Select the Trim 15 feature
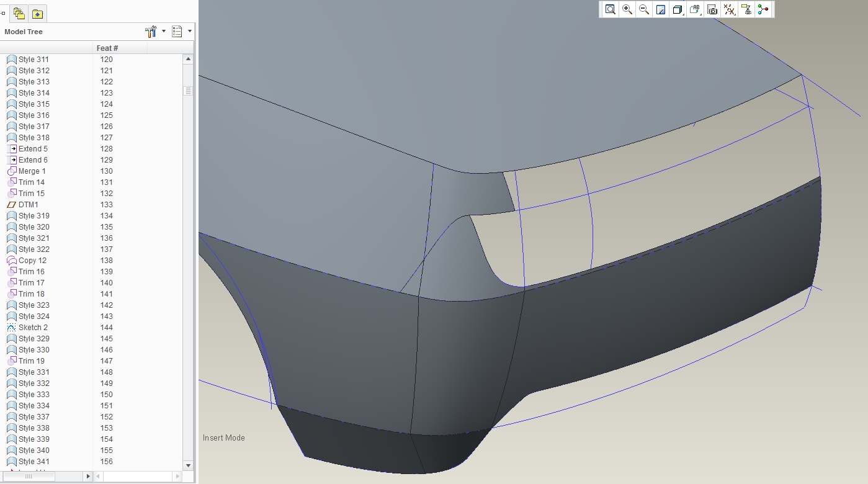The image size is (868, 484). coord(31,194)
